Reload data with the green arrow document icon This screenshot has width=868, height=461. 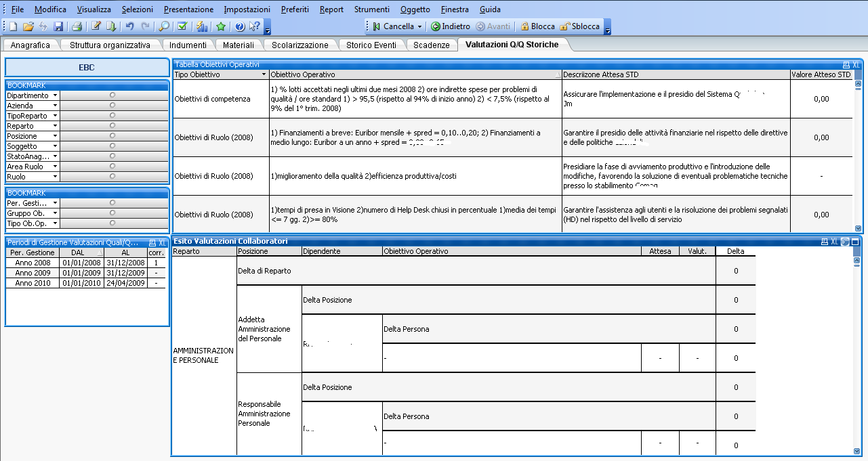(111, 26)
